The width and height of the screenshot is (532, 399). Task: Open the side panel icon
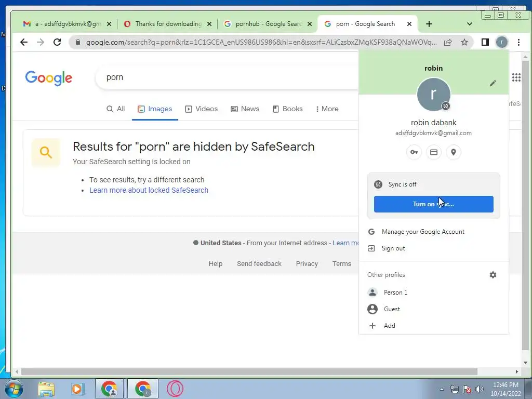[x=485, y=42]
